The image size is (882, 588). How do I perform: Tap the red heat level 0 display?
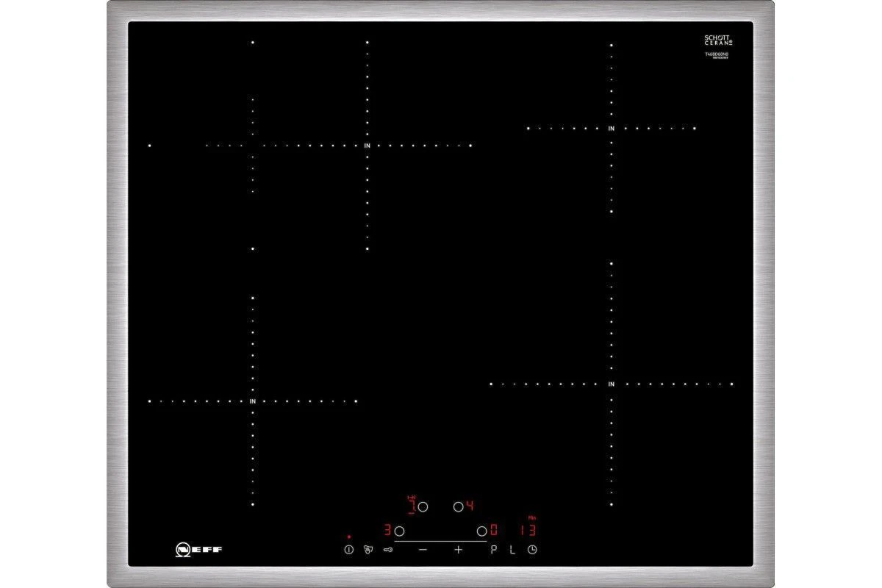tap(494, 530)
